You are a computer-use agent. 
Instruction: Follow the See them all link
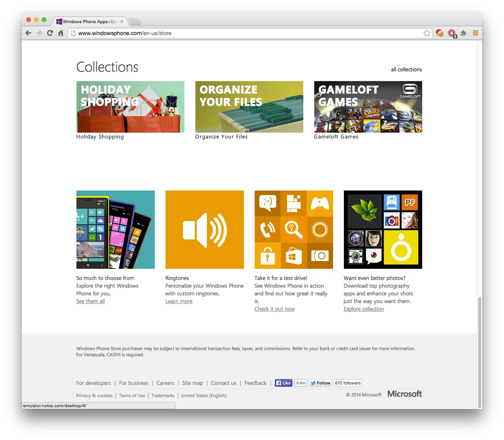[90, 301]
